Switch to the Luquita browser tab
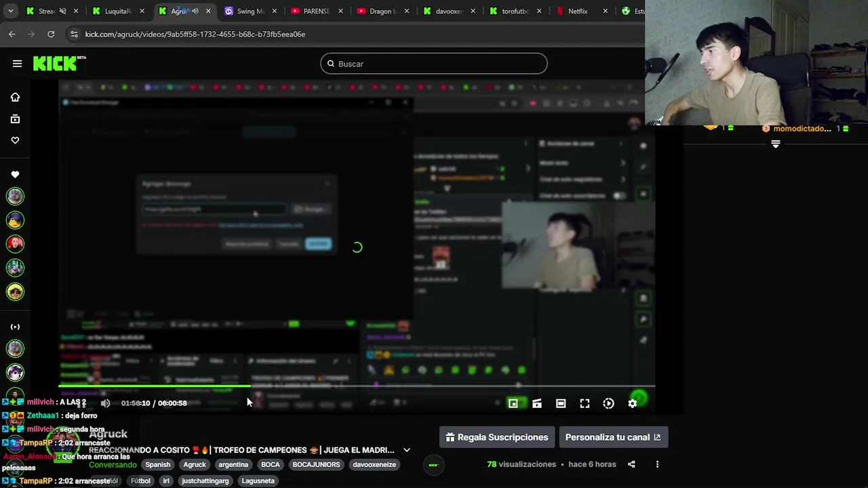The height and width of the screenshot is (488, 868). [x=117, y=11]
